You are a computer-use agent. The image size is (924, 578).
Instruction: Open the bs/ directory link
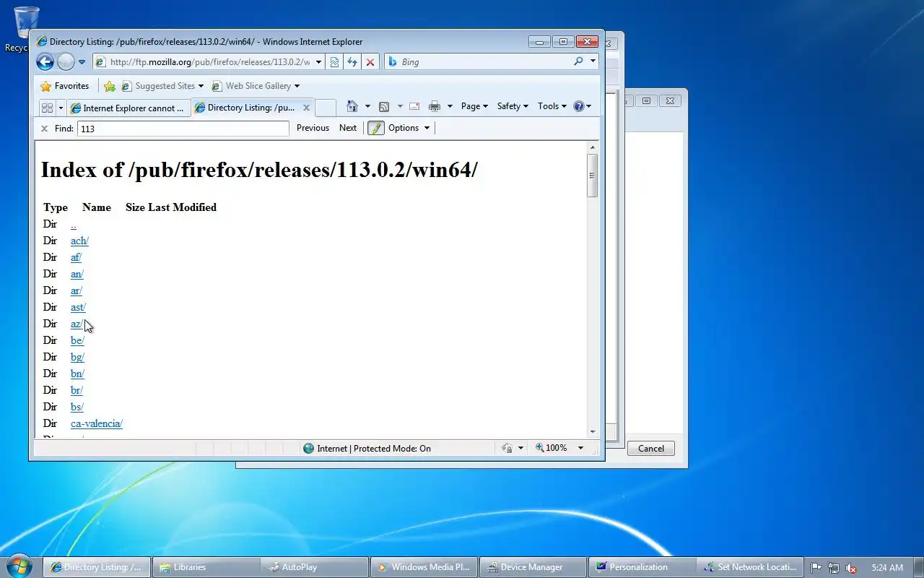(x=77, y=407)
